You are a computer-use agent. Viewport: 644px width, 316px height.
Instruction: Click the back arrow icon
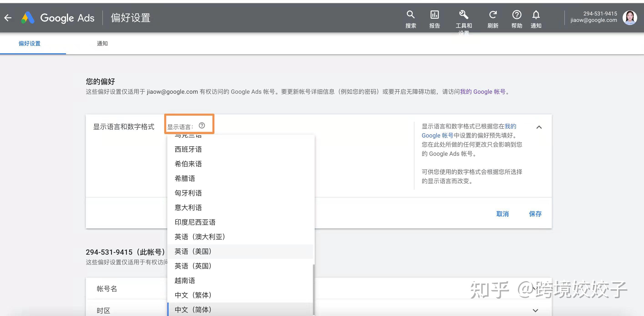(x=8, y=18)
